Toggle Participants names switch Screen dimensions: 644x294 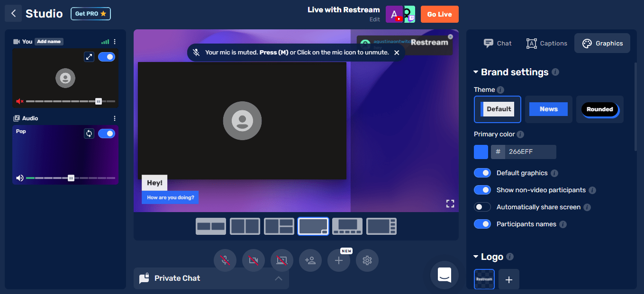pyautogui.click(x=482, y=224)
